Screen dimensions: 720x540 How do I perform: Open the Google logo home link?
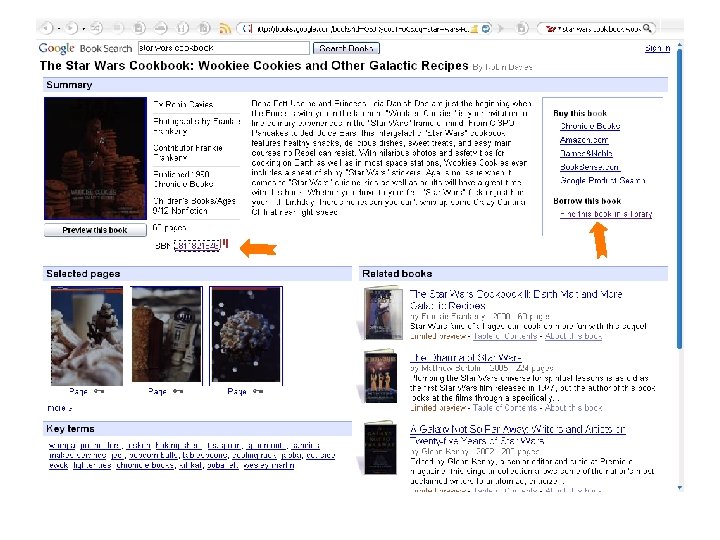(x=56, y=48)
